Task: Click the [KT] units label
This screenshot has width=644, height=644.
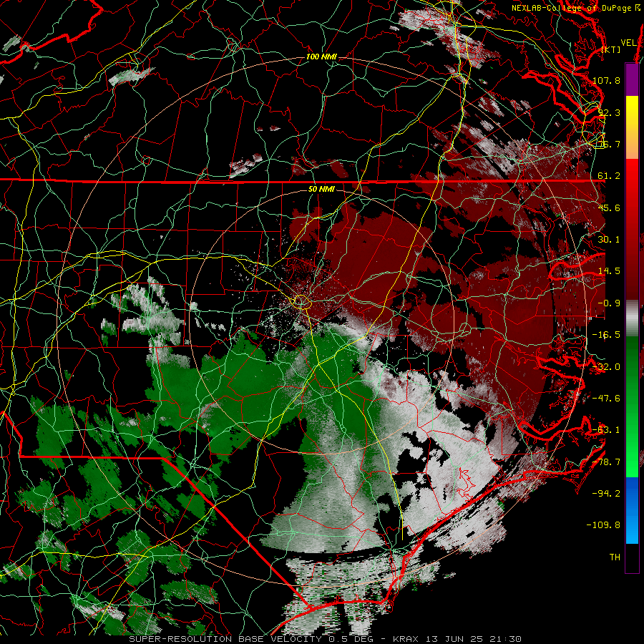Action: coord(610,49)
